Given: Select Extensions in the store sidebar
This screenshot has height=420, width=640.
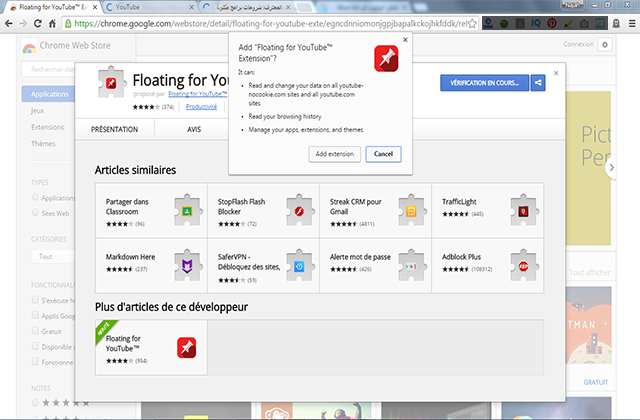Looking at the screenshot, I should click(47, 127).
